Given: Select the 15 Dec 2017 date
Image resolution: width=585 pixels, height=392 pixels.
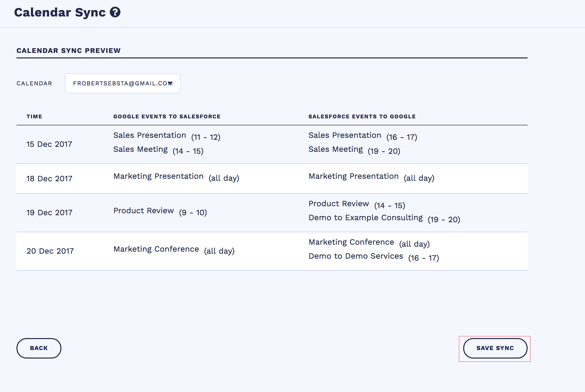Looking at the screenshot, I should pyautogui.click(x=49, y=144).
